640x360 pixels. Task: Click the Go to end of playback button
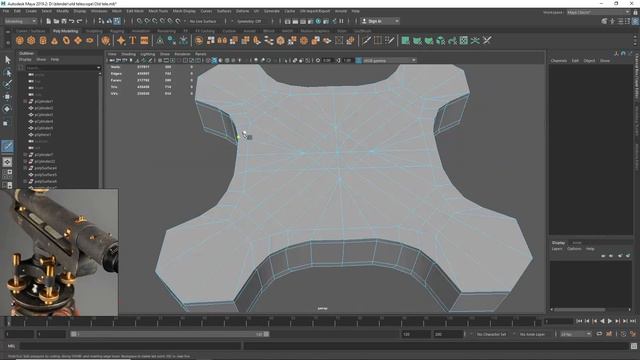[x=633, y=322]
